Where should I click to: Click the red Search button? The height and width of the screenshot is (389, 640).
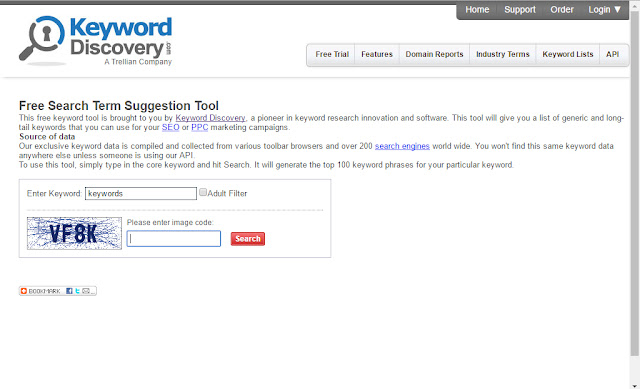coord(248,239)
